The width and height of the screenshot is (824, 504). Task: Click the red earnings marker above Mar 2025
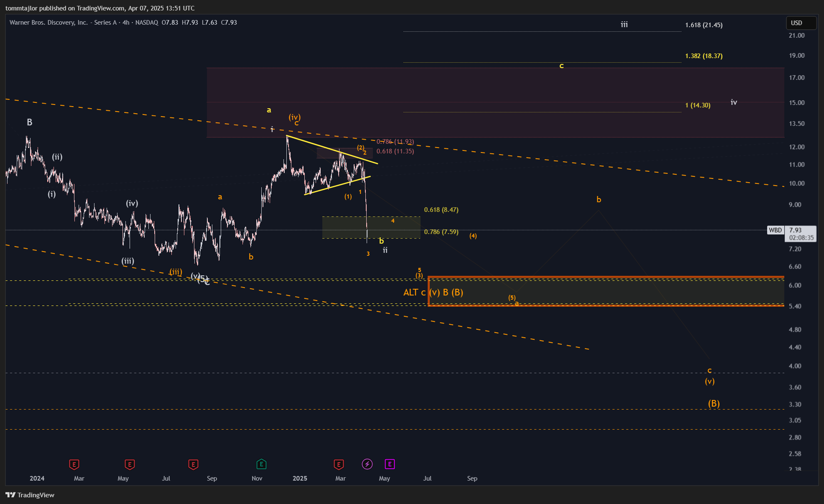[339, 464]
